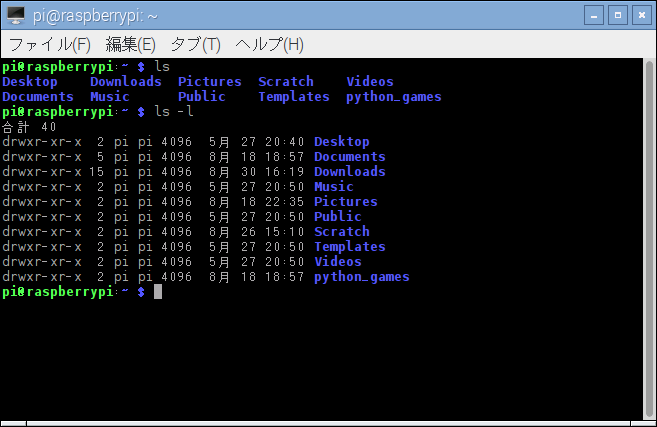Click 'python_games' in the first ls output
The width and height of the screenshot is (657, 427).
394,97
